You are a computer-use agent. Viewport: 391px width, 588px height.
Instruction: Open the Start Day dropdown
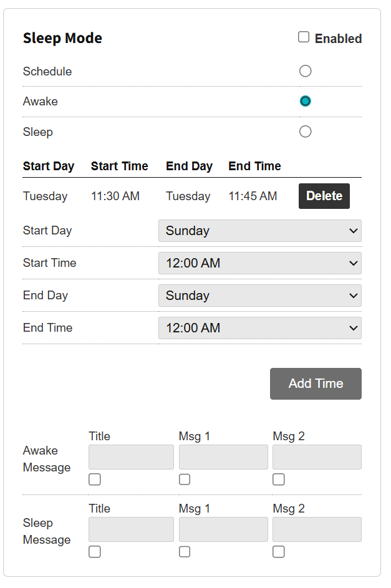point(259,231)
